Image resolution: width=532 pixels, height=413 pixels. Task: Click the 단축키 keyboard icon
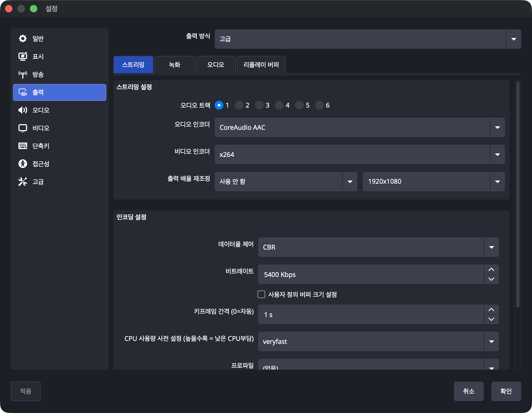tap(23, 146)
